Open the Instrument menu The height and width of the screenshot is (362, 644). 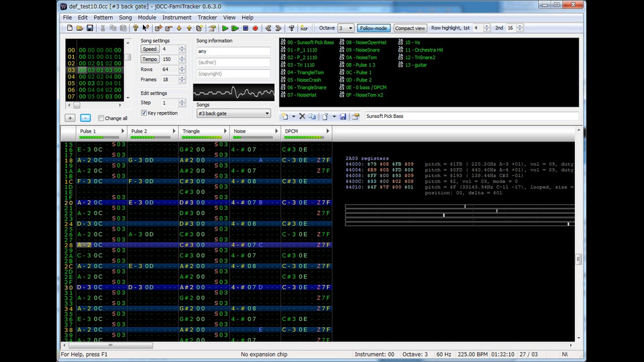click(x=176, y=17)
